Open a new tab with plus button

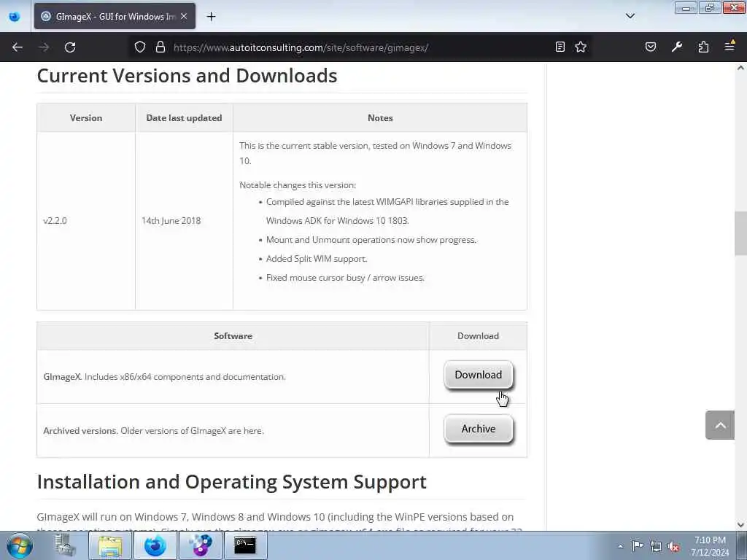[x=211, y=17]
